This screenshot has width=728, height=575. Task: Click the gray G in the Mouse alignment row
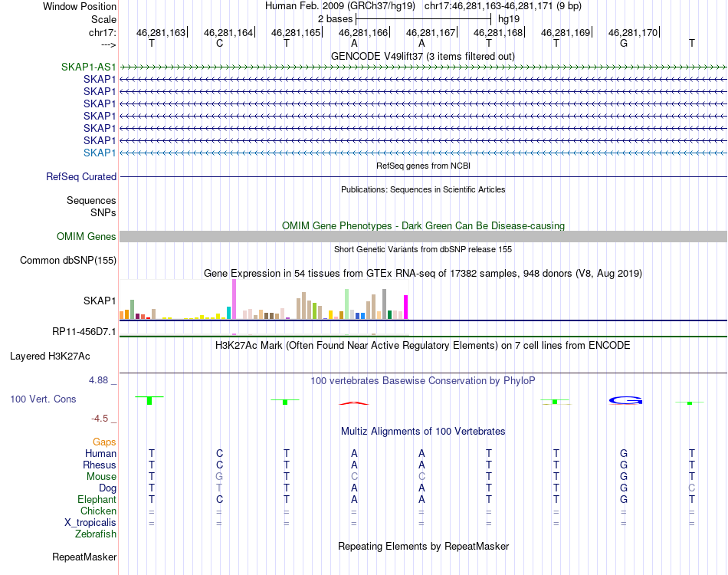coord(219,477)
